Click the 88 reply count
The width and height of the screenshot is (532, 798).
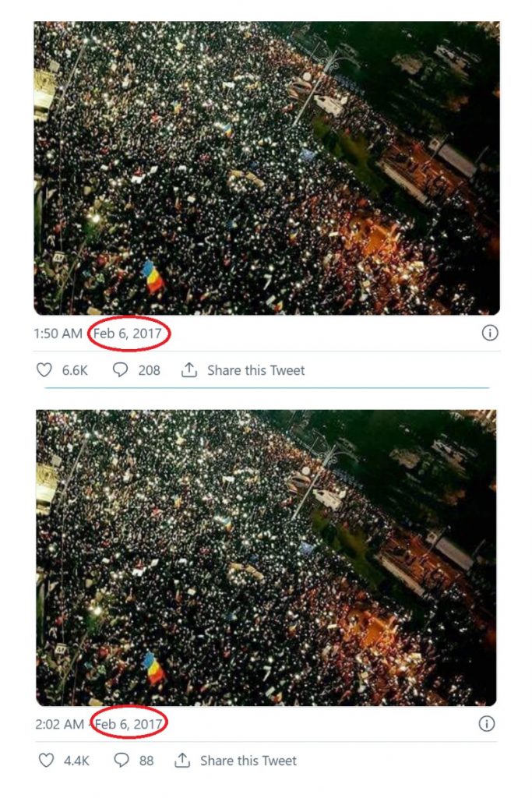pyautogui.click(x=146, y=761)
